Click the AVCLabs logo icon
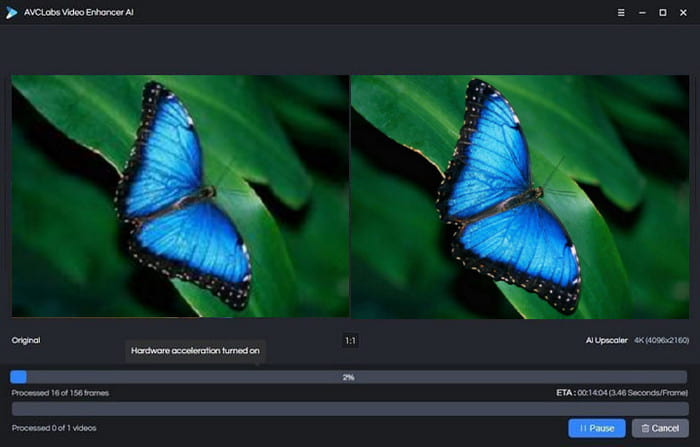 tap(11, 13)
